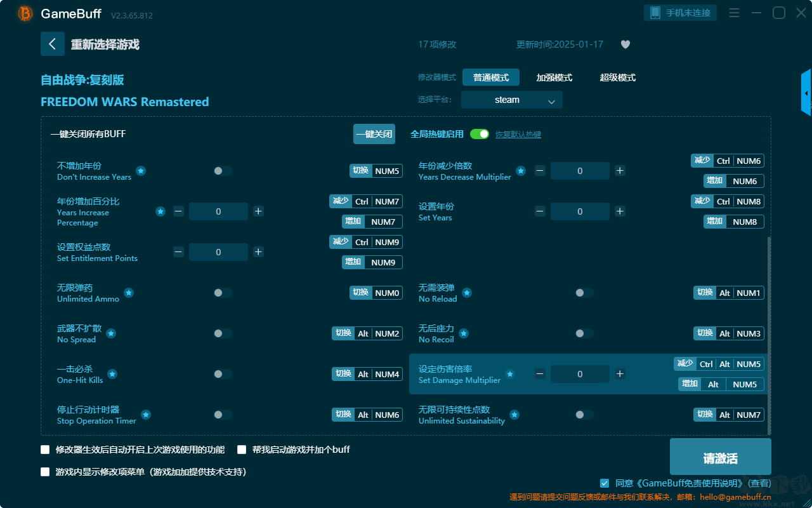
Task: Increase Set Years value with plus
Action: coord(620,211)
